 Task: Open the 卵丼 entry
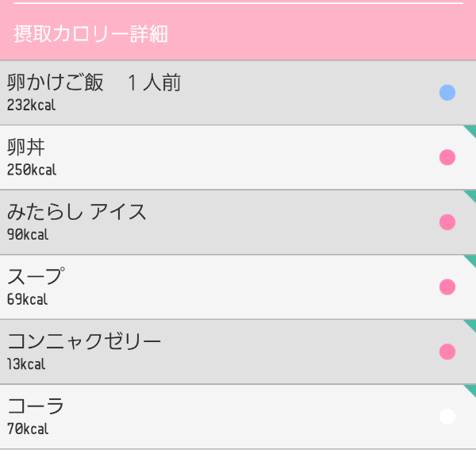(238, 157)
